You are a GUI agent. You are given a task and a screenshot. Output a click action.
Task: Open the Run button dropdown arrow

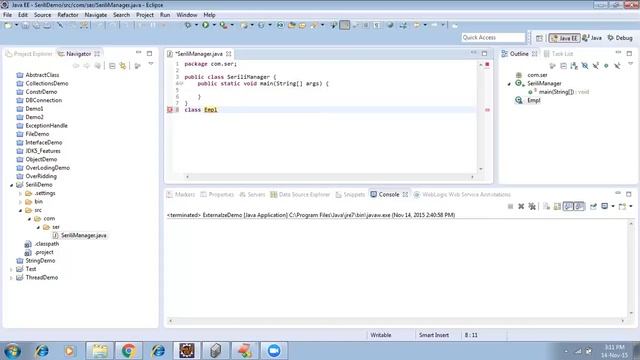click(x=213, y=25)
